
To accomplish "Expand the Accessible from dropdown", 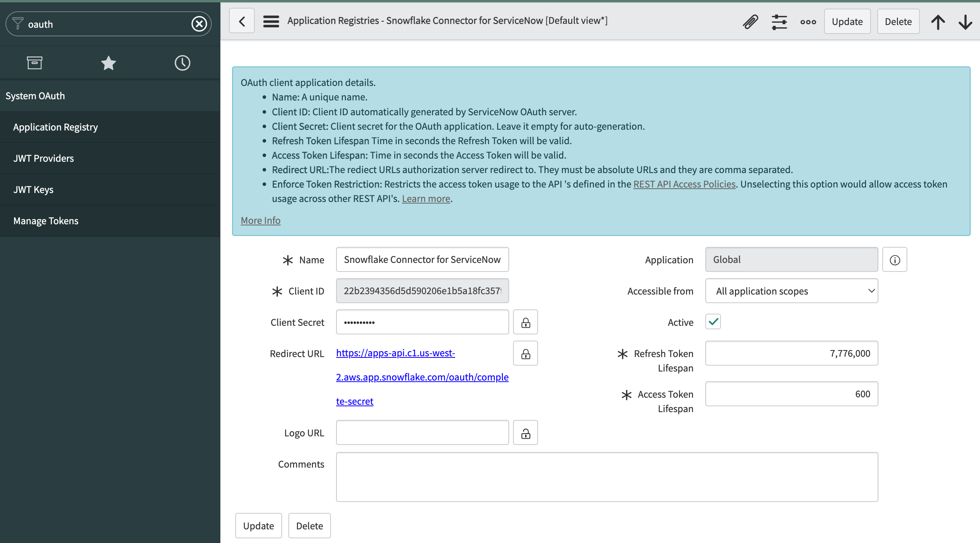I will pos(792,290).
